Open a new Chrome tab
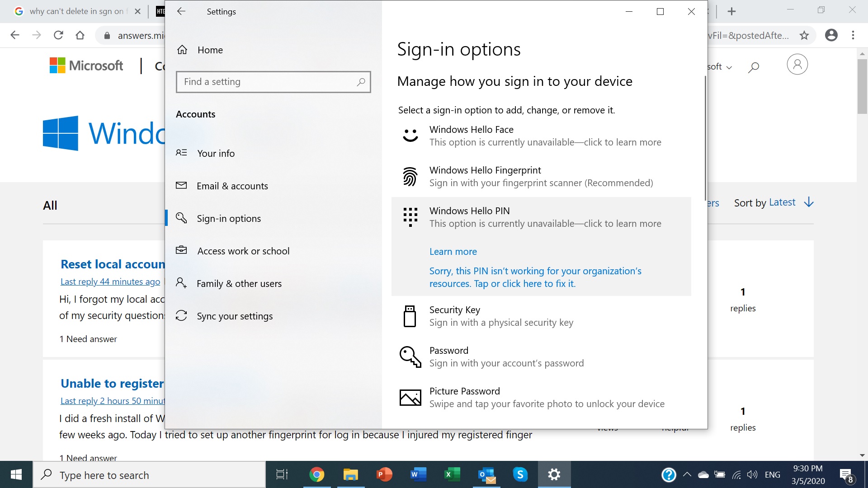 (731, 11)
